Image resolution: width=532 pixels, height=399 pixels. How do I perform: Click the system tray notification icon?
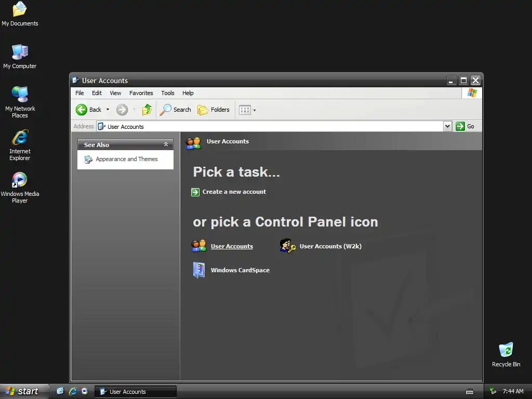(493, 391)
